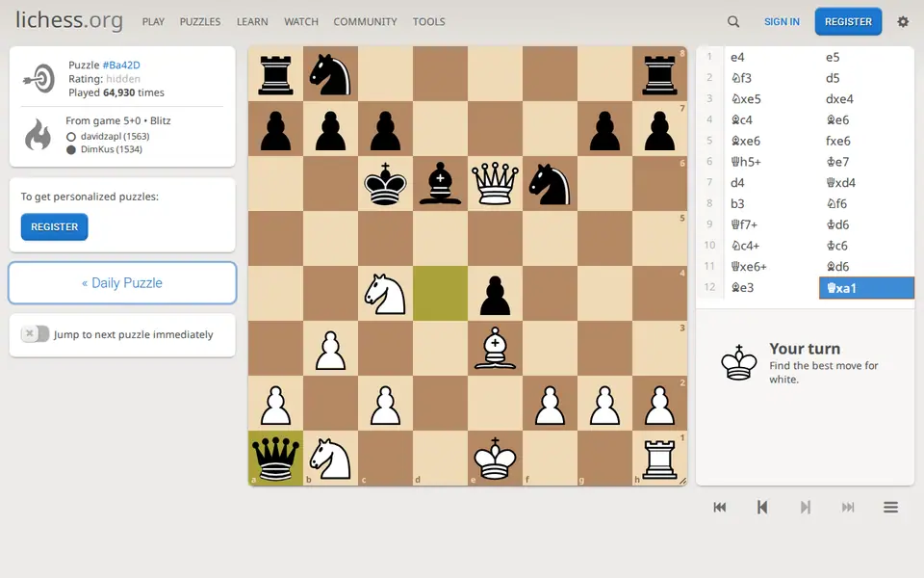
Task: Open the WATCH menu
Action: click(x=301, y=22)
